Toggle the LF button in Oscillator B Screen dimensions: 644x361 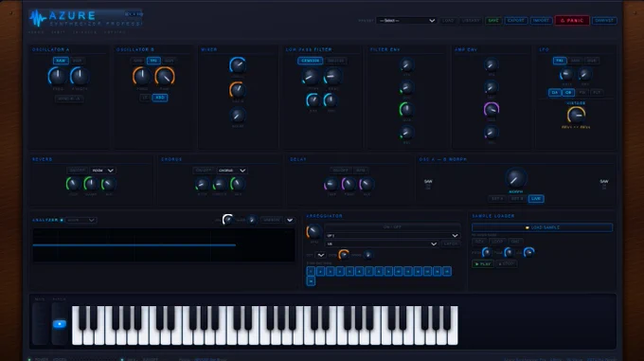coord(145,98)
